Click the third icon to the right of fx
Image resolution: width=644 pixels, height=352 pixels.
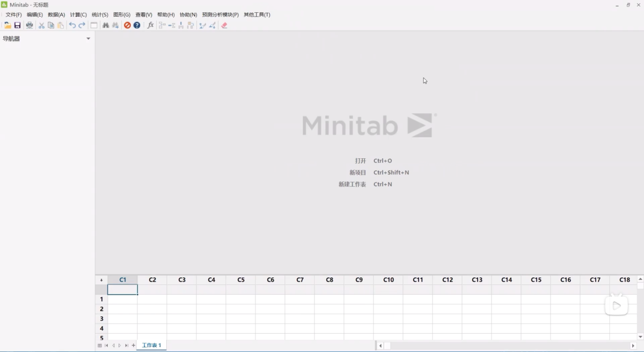click(x=181, y=25)
